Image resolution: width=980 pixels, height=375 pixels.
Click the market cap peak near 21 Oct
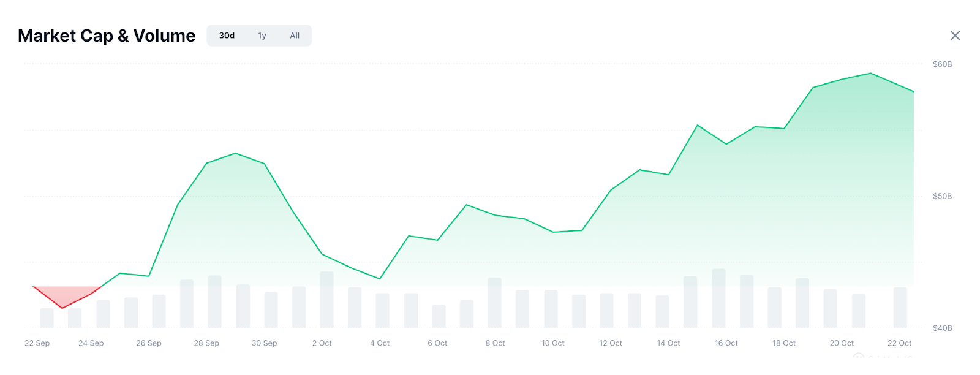click(x=870, y=74)
